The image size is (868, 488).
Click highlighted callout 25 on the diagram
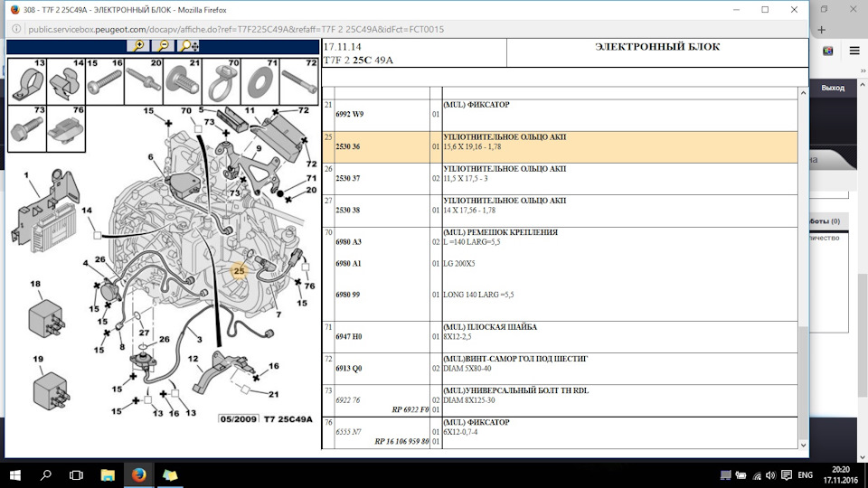(x=239, y=270)
